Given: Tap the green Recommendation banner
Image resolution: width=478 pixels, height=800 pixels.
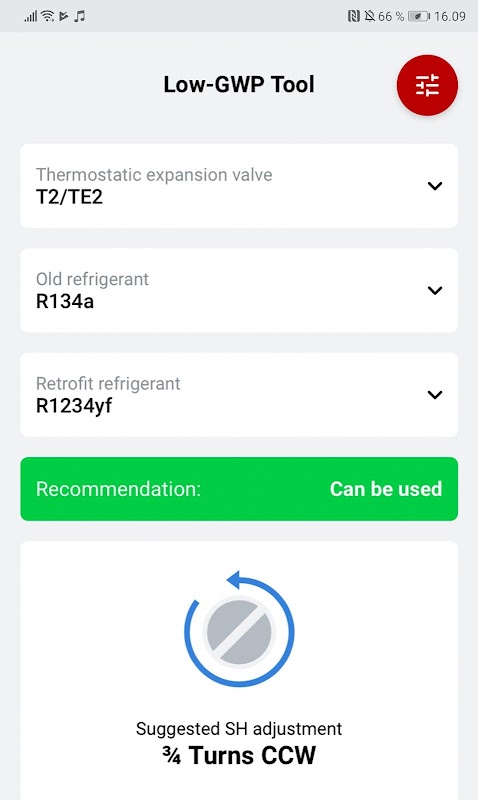Looking at the screenshot, I should click(x=239, y=489).
